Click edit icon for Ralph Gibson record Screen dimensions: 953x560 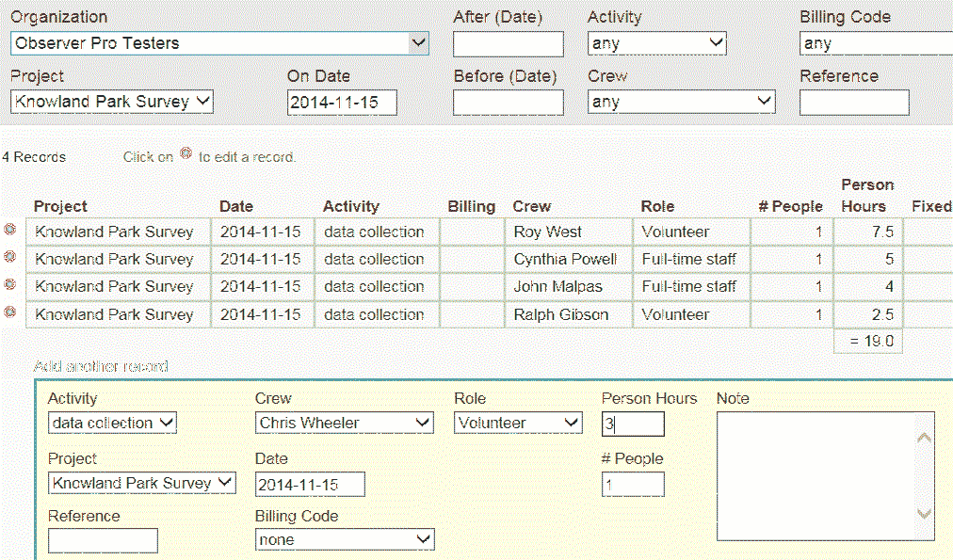(x=10, y=312)
